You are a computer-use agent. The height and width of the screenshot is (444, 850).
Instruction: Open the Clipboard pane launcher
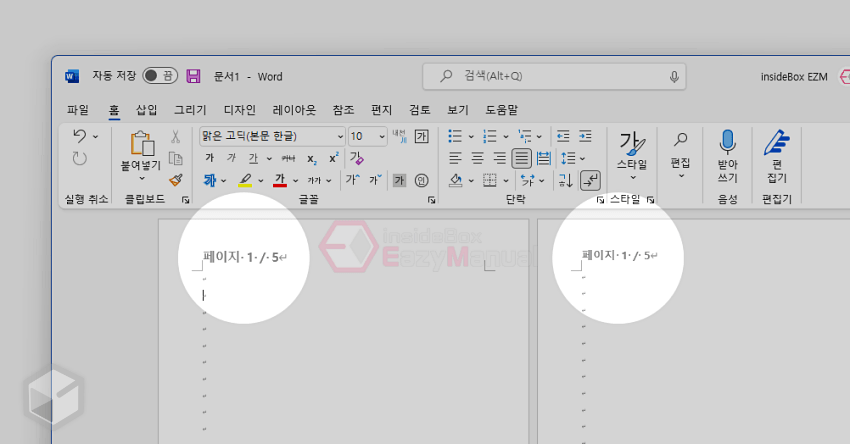coord(185,200)
